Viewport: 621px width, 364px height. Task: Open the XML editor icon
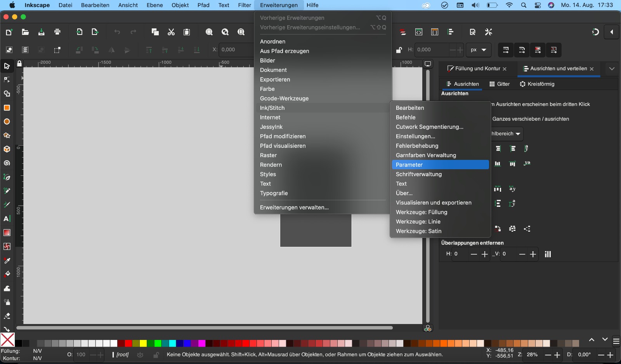click(419, 32)
